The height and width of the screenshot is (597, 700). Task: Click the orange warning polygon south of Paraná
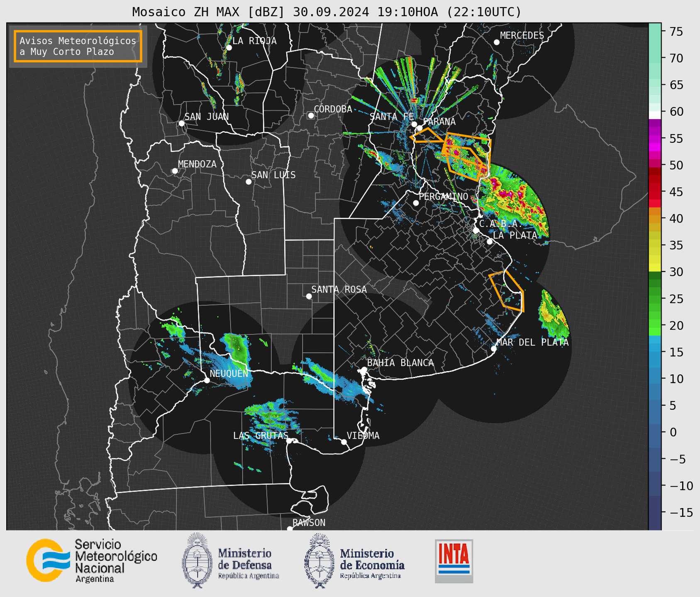pyautogui.click(x=427, y=135)
